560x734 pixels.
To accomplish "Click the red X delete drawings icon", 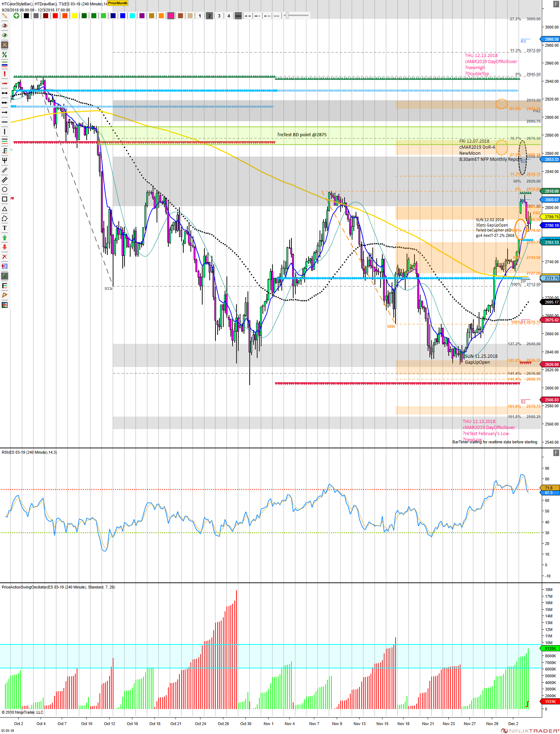I will point(5,257).
